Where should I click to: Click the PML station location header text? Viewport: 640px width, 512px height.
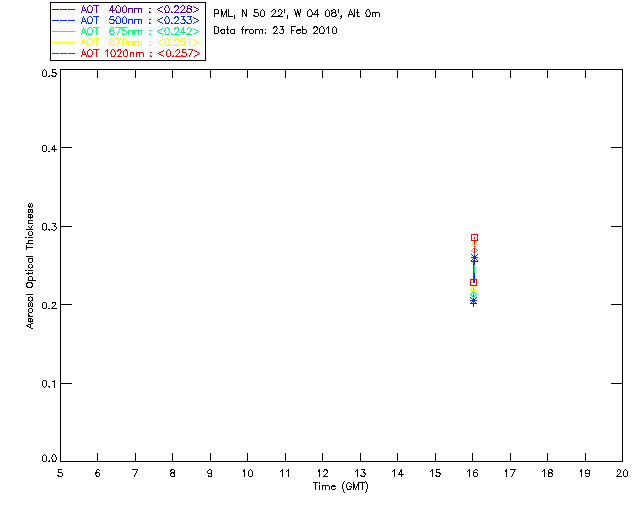click(297, 14)
